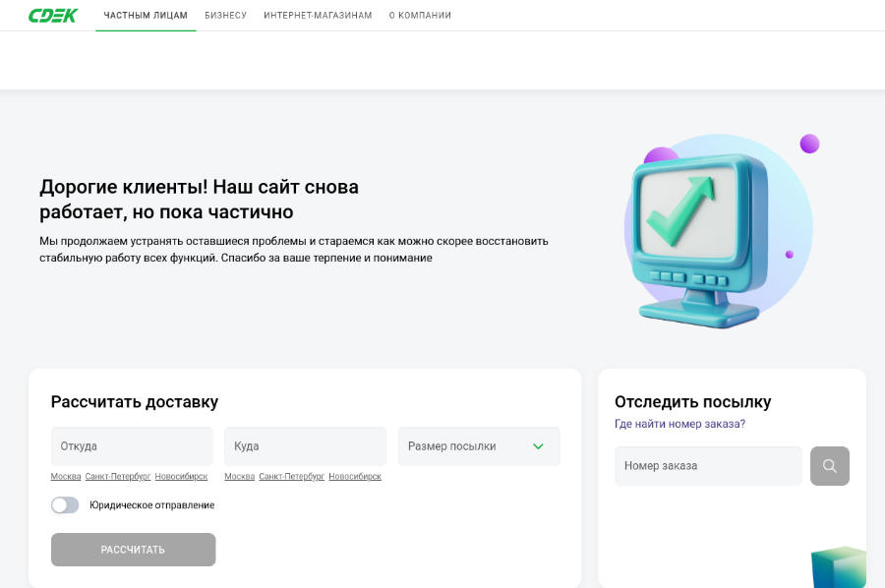Expand the parcel size selector chevron
Image resolution: width=885 pixels, height=588 pixels.
pyautogui.click(x=538, y=445)
